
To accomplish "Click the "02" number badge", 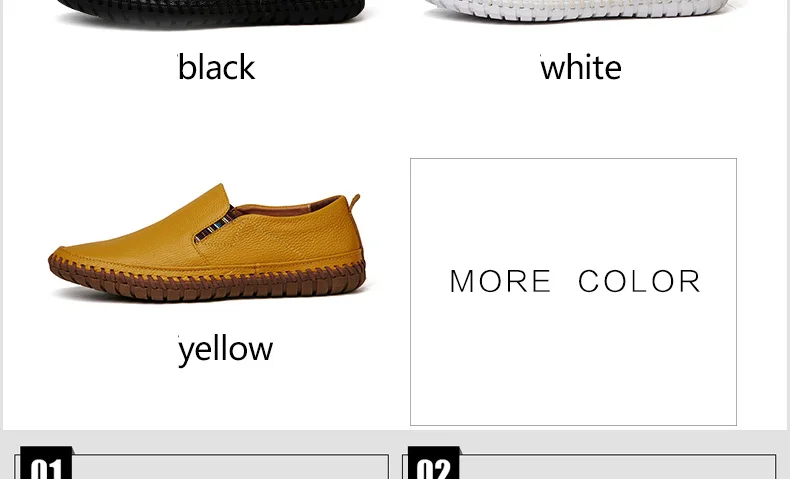I will point(434,463).
